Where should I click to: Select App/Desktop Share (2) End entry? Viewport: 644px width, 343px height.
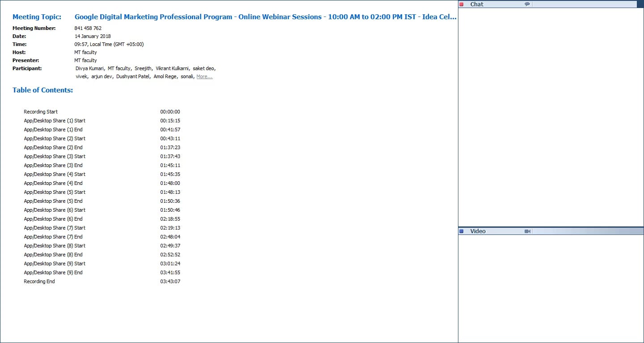pyautogui.click(x=53, y=148)
